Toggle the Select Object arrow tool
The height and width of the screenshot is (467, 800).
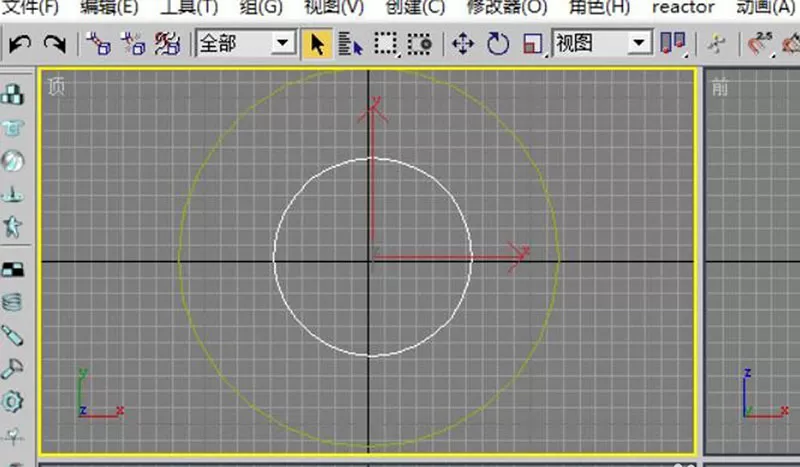coord(317,44)
